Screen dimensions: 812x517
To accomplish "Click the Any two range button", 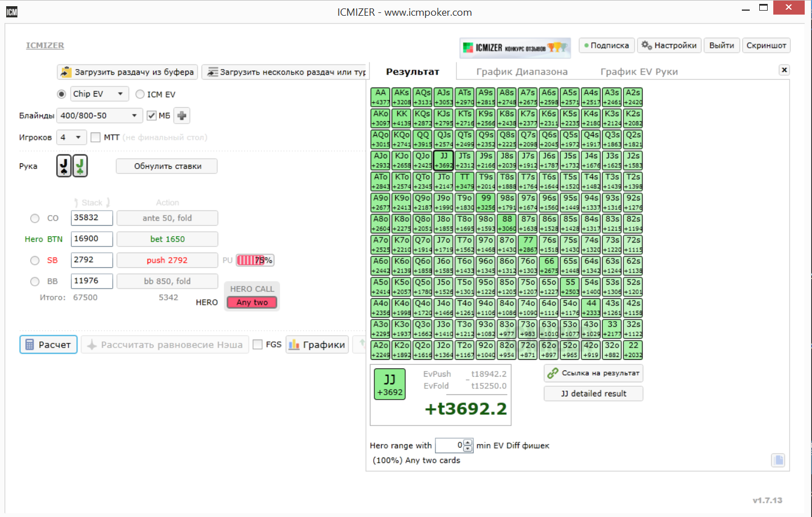I will (252, 303).
